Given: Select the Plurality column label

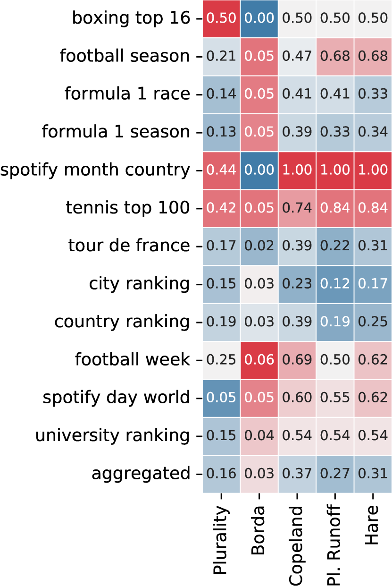Looking at the screenshot, I should 221,540.
